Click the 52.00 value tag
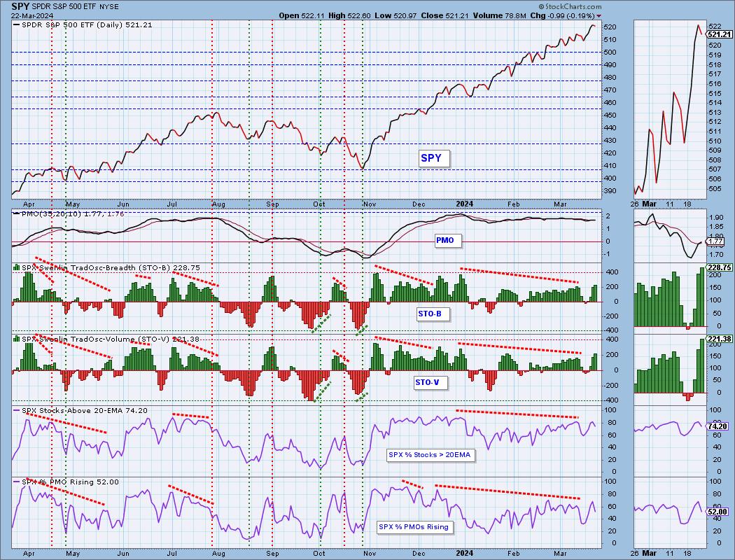The width and height of the screenshot is (735, 560). click(717, 512)
